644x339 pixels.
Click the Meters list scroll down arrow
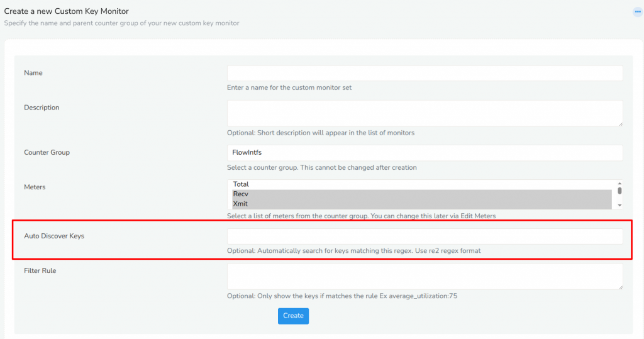pos(619,206)
